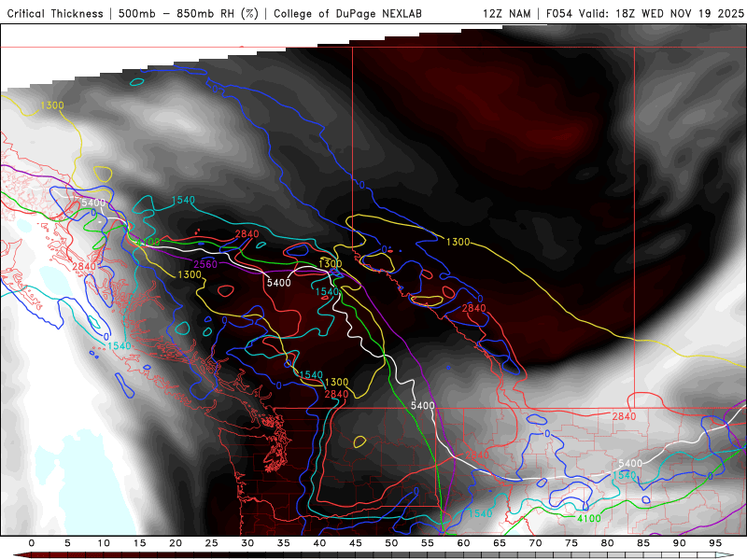This screenshot has height=560, width=747.
Task: Click 'F054 Valid: 18Z WED NOV 19 2025'
Action: click(x=645, y=13)
